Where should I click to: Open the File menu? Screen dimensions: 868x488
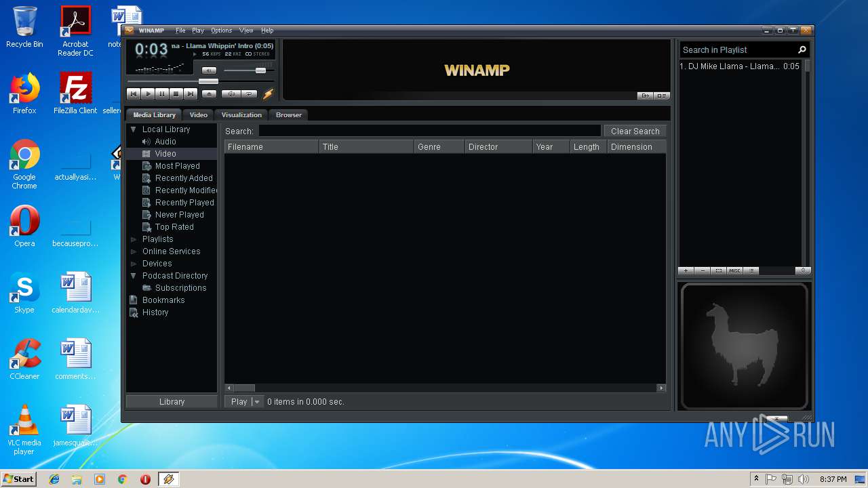180,30
